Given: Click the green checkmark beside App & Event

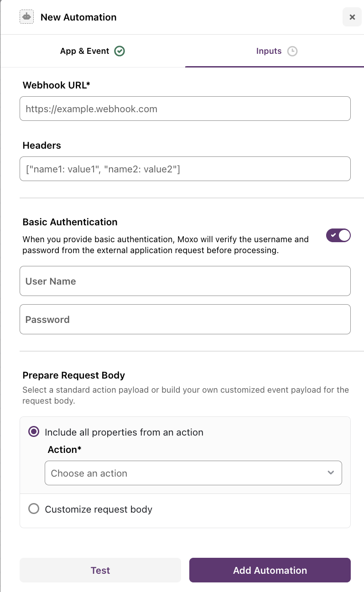Looking at the screenshot, I should [x=120, y=51].
